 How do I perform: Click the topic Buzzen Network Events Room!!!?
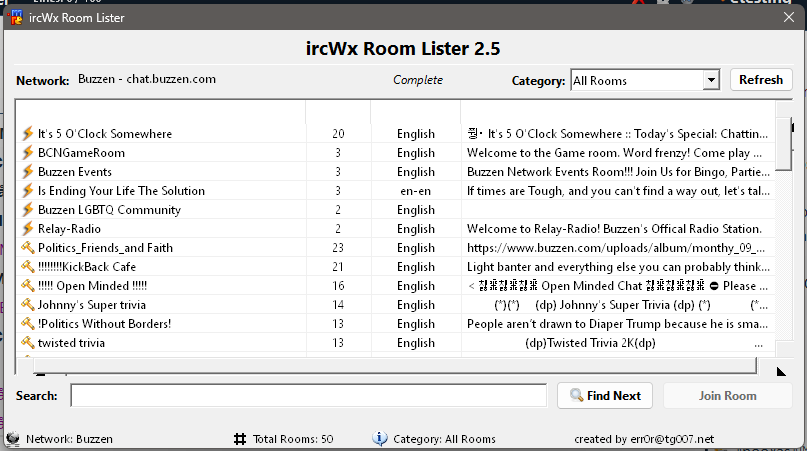618,172
